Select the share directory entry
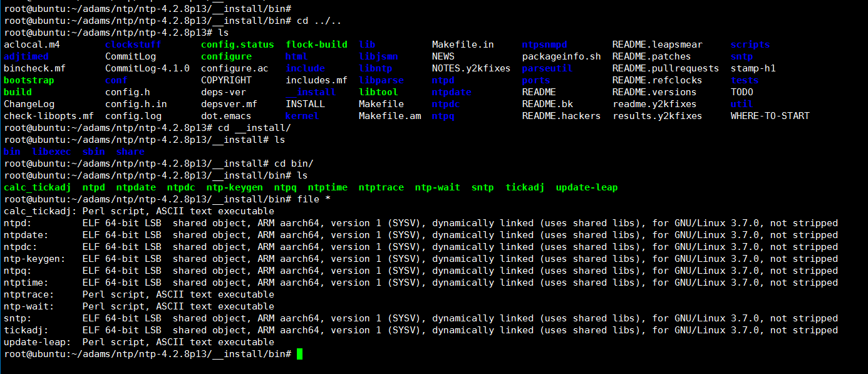Viewport: 868px width, 374px height. (x=130, y=151)
